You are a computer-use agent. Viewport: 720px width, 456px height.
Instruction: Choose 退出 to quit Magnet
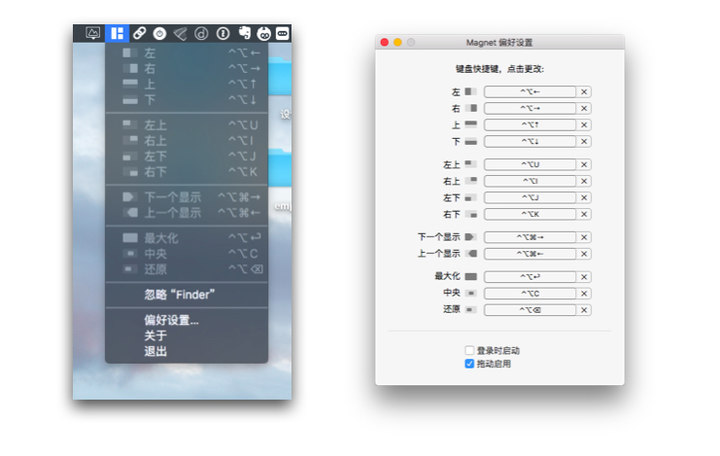click(186, 351)
